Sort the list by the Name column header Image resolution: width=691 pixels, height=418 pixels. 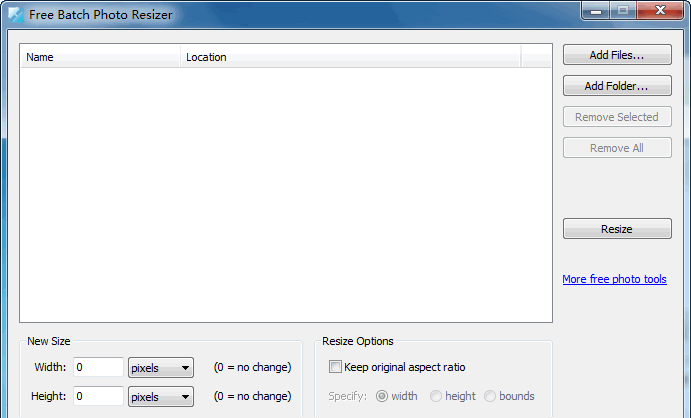tap(100, 57)
